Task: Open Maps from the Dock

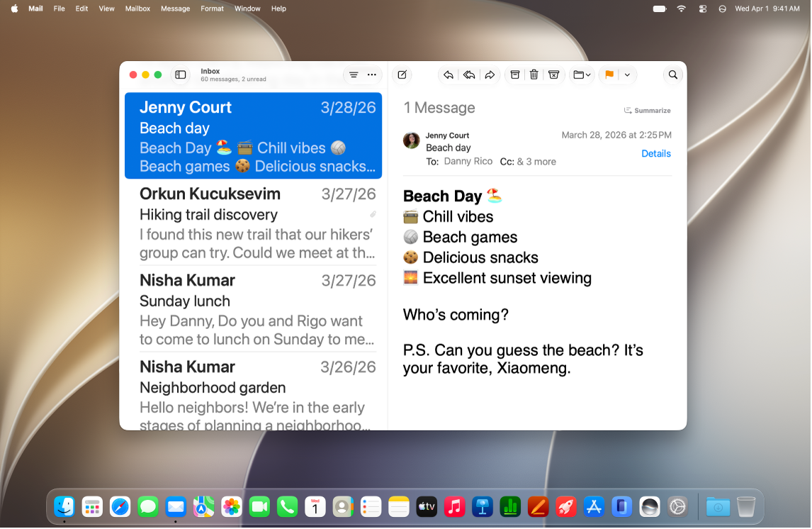Action: click(x=203, y=507)
